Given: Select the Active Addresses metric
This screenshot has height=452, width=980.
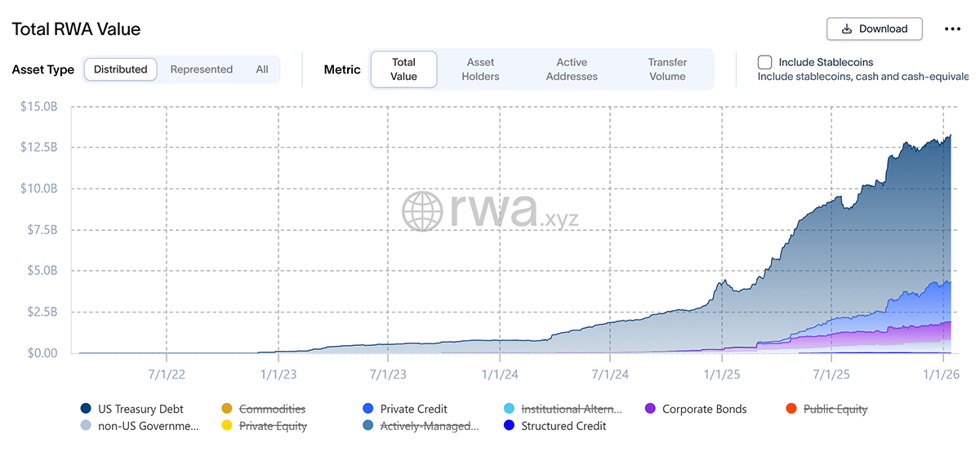Looking at the screenshot, I should 572,69.
